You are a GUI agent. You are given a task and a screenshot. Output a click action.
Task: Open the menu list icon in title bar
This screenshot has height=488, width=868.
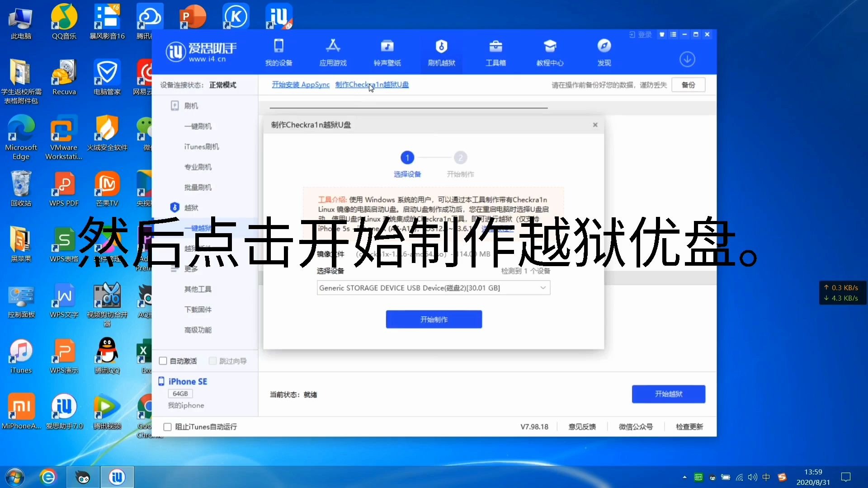click(x=673, y=34)
